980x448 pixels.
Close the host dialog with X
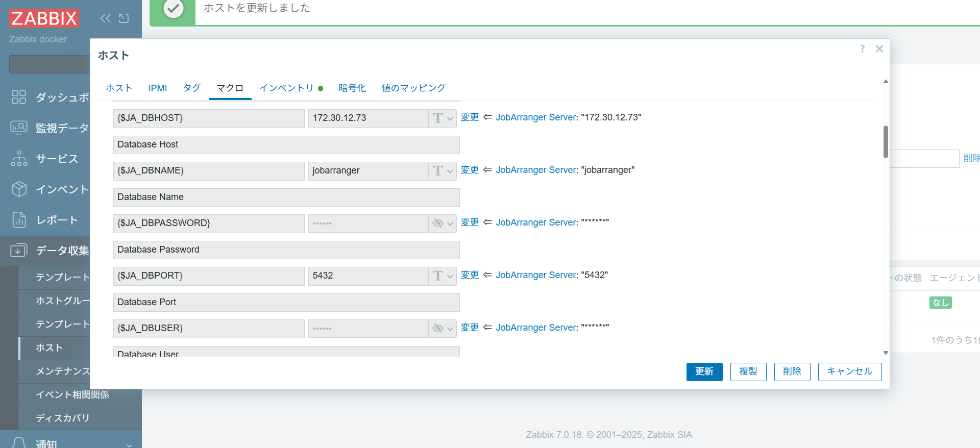point(879,49)
